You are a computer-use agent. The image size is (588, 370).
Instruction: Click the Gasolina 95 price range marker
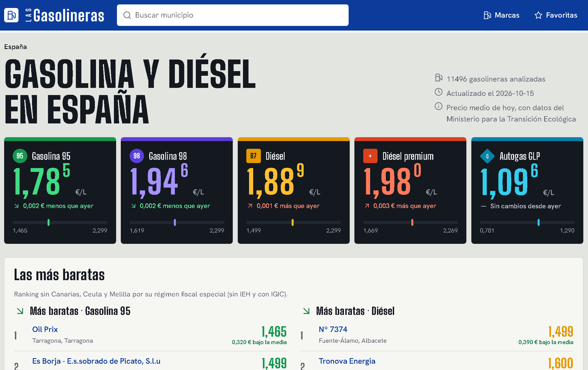pyautogui.click(x=49, y=222)
